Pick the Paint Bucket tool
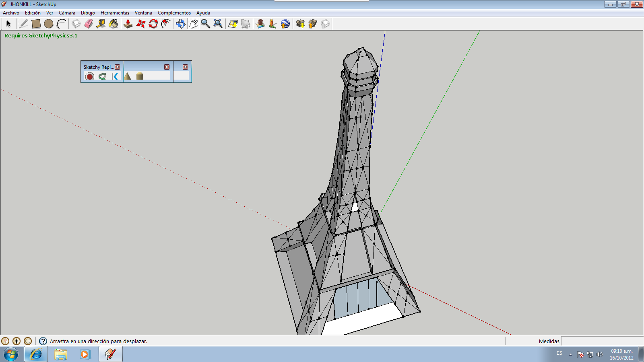 coord(114,24)
